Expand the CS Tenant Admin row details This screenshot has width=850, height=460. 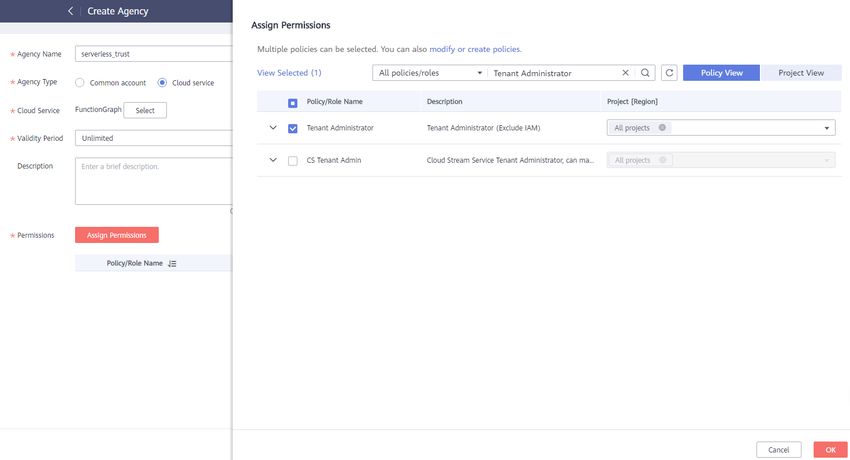273,160
